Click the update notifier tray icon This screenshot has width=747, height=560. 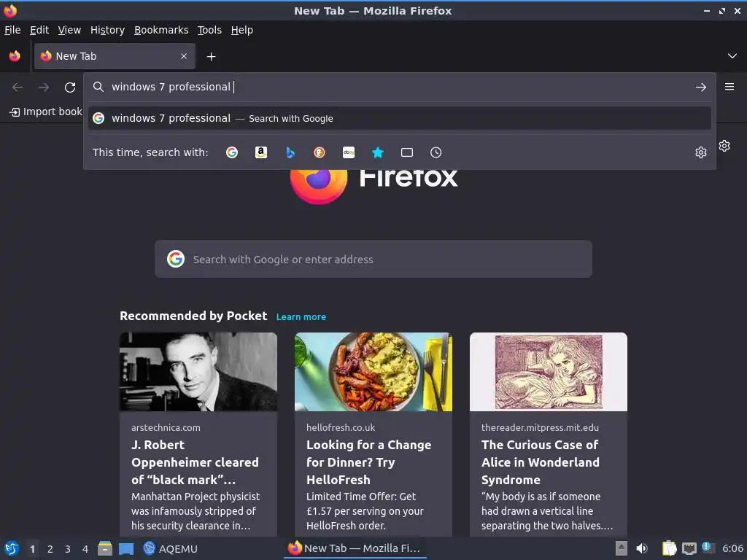point(708,548)
